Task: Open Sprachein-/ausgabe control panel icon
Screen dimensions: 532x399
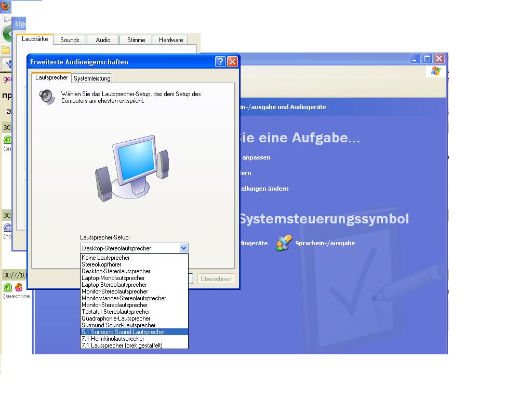Action: tap(284, 243)
